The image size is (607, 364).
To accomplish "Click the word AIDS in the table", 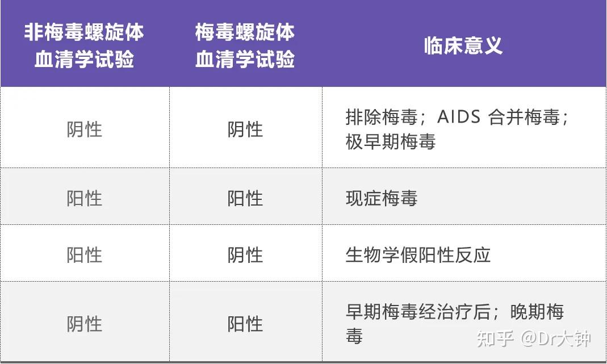I will point(459,116).
